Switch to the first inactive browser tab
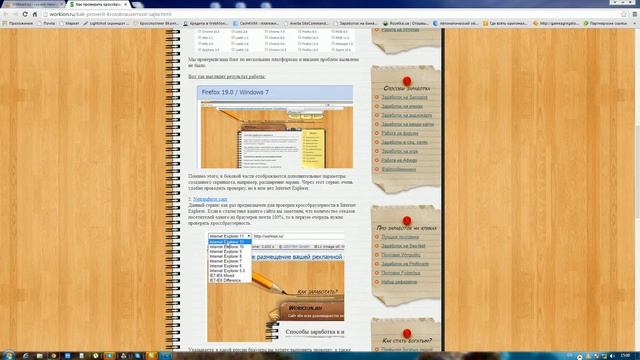640x360 pixels. [33, 4]
